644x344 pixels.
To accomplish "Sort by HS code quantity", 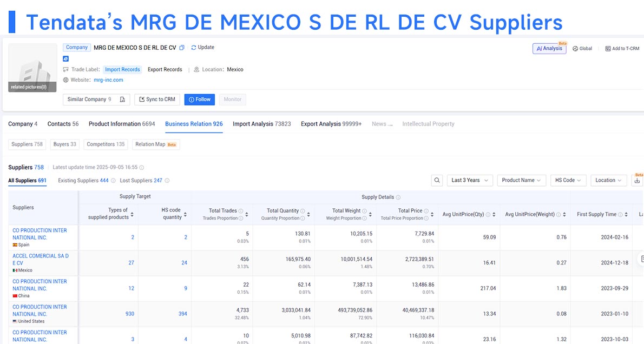I will (x=185, y=215).
